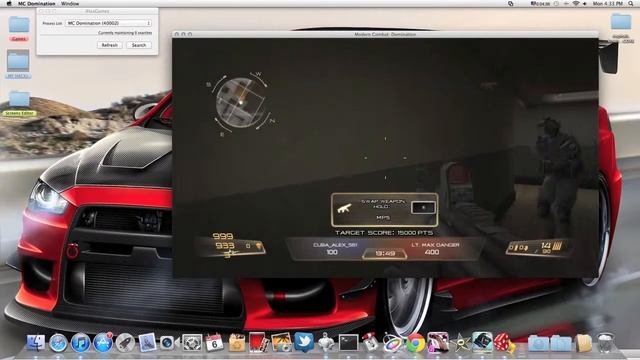Viewport: 640px width, 360px height.
Task: Open the cardboard box app in dock
Action: click(236, 342)
